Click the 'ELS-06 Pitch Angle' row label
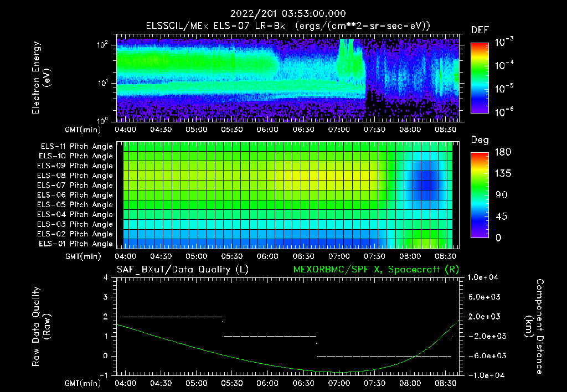This screenshot has width=567, height=392. (x=75, y=195)
